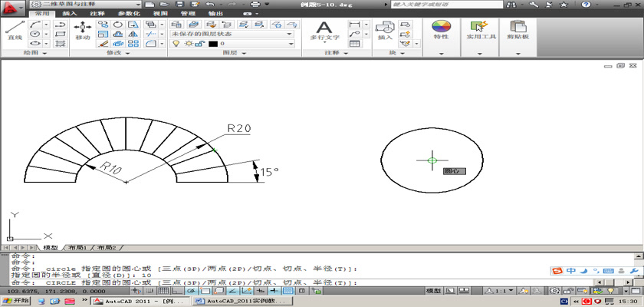Click the Undo arrow in quick access toolbar

point(209,4)
